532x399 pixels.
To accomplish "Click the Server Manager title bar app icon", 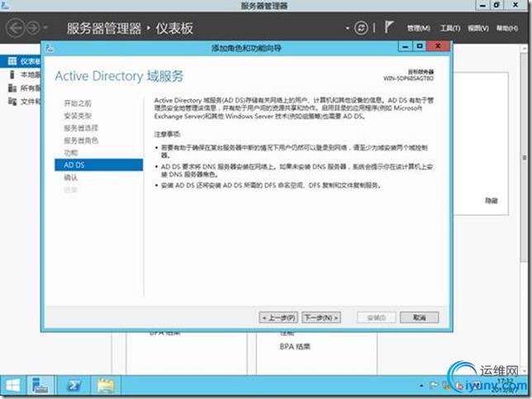I will pyautogui.click(x=5, y=5).
